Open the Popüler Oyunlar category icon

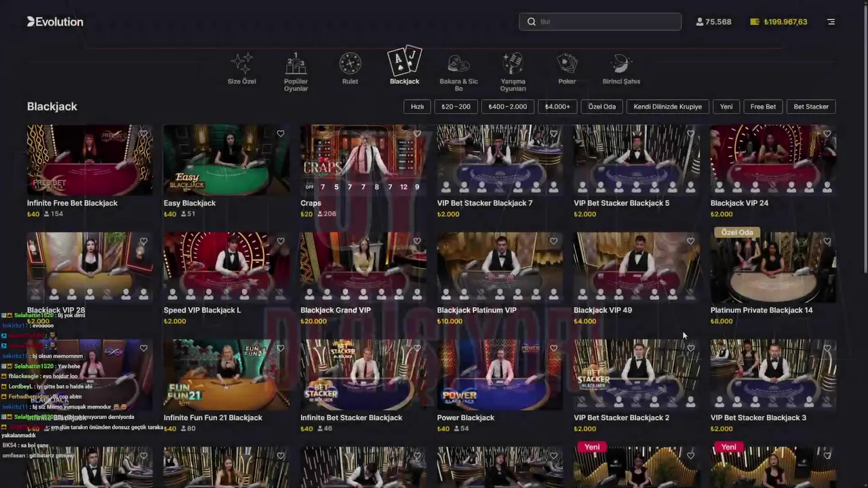click(296, 64)
